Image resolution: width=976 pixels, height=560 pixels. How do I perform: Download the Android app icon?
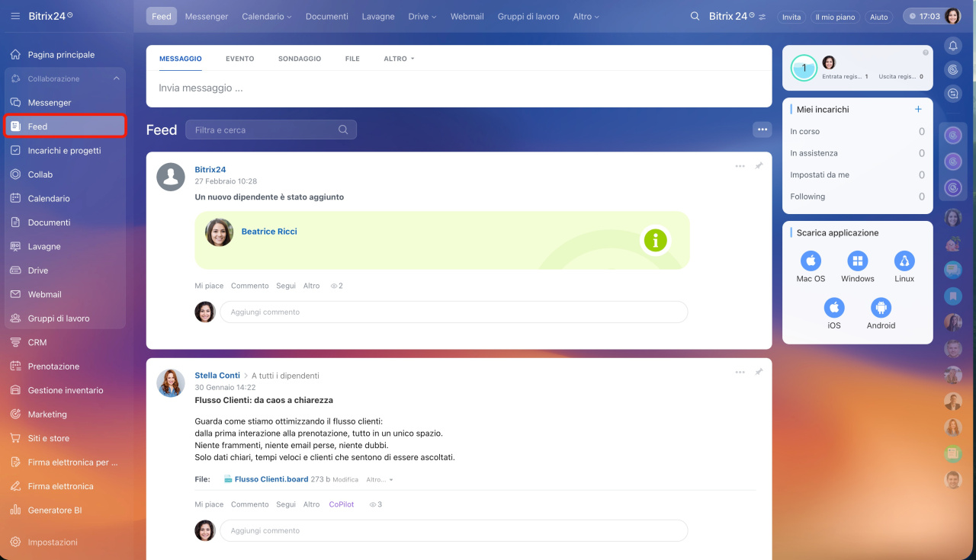pyautogui.click(x=881, y=308)
